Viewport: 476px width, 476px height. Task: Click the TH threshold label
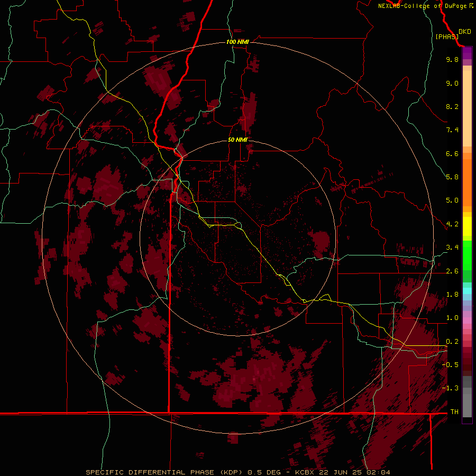(x=454, y=412)
